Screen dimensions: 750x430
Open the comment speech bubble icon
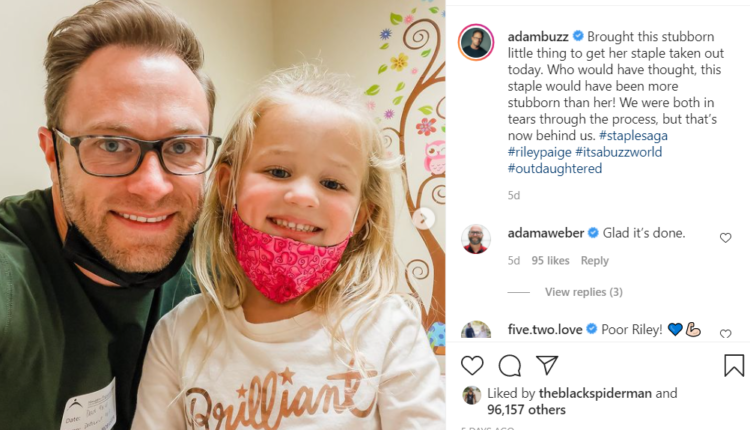(x=509, y=366)
